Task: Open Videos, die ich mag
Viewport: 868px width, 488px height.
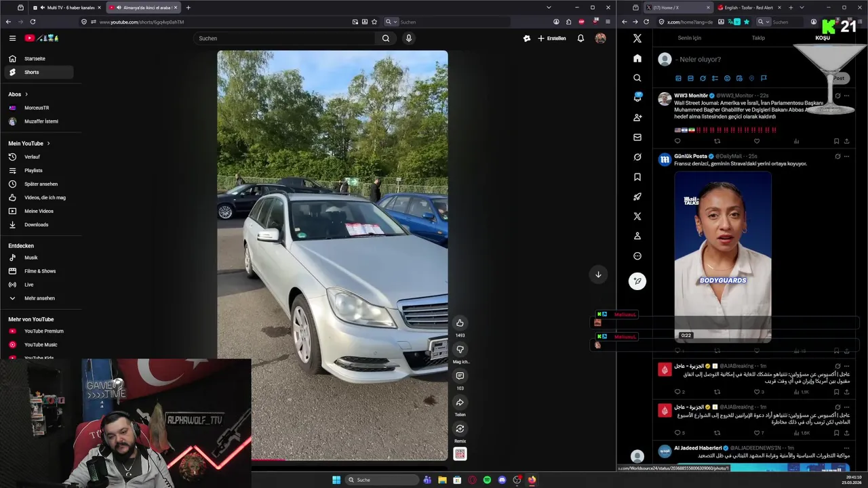Action: [39, 198]
